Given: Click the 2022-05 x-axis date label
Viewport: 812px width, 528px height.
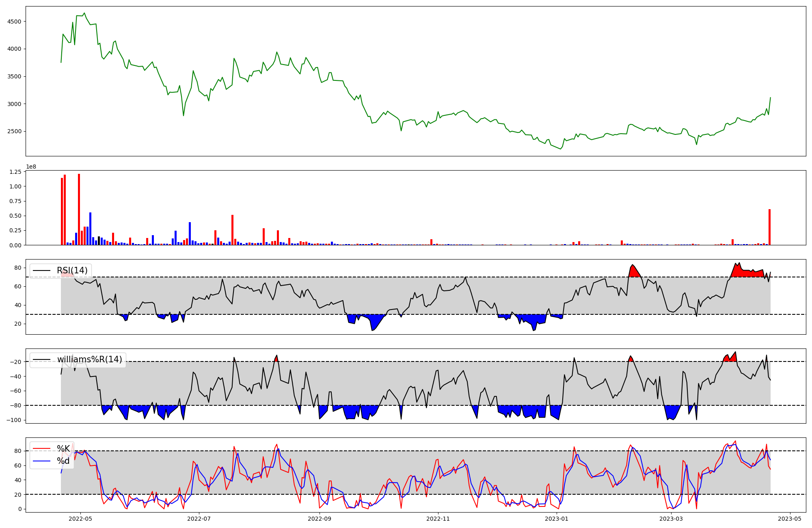Looking at the screenshot, I should click(x=80, y=519).
